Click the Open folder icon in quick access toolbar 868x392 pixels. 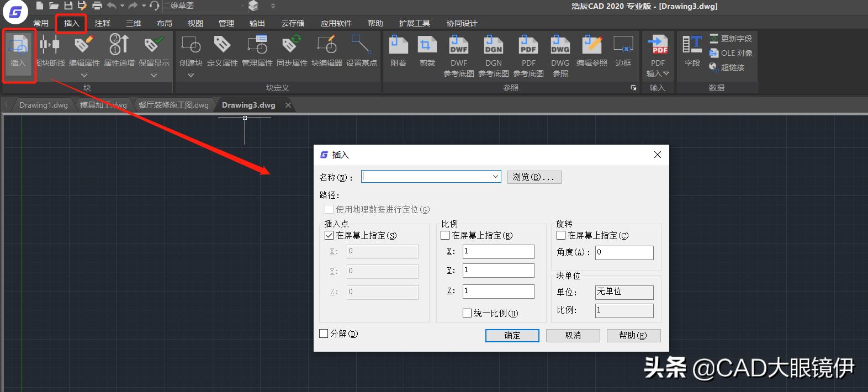(x=54, y=6)
